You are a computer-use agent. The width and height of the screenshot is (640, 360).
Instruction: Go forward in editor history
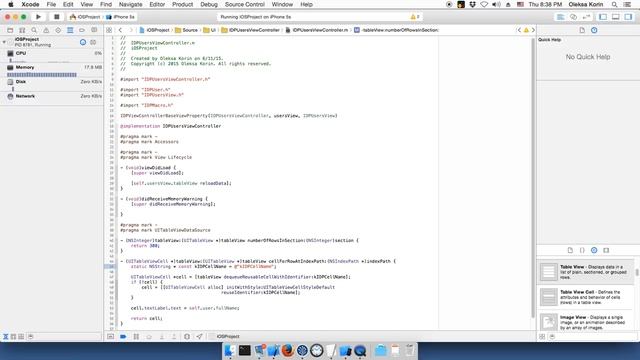[131, 30]
